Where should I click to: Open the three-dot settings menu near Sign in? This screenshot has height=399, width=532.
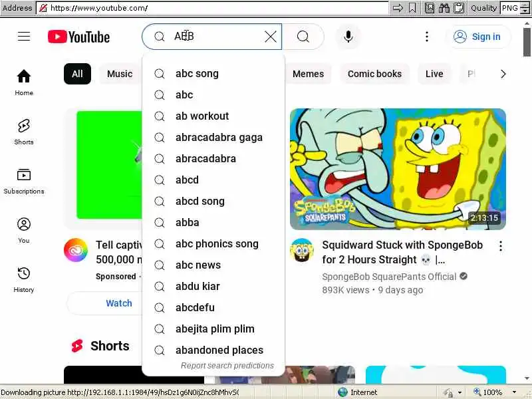click(427, 37)
